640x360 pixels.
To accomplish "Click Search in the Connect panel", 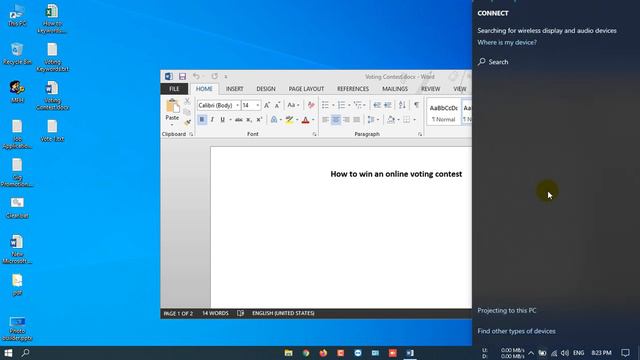I will tap(493, 62).
